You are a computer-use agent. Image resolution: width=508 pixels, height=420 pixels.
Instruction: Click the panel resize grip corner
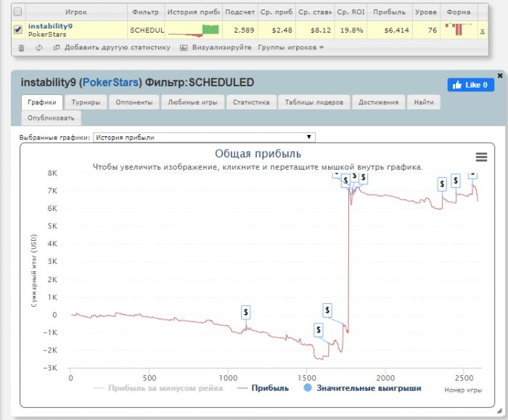pyautogui.click(x=499, y=411)
